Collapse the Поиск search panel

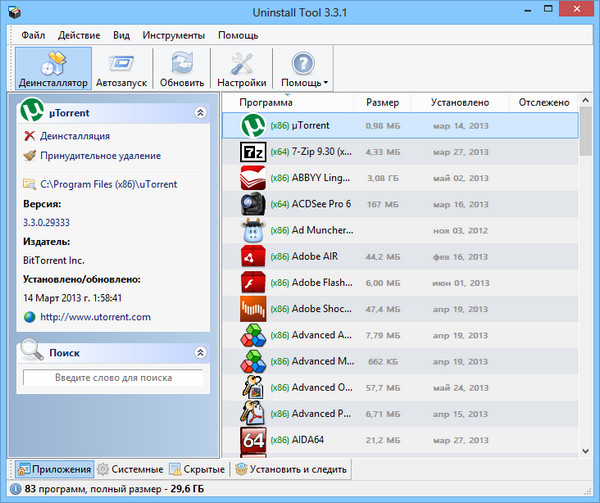coord(200,353)
